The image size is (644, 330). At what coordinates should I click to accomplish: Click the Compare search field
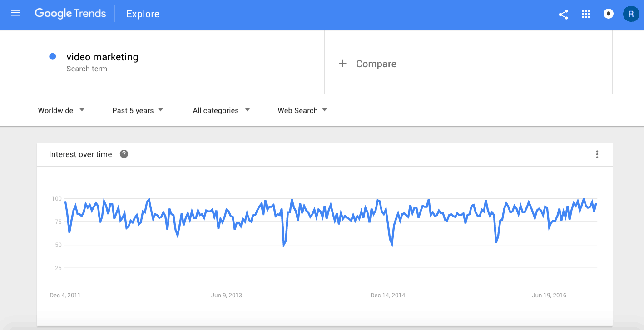click(376, 64)
